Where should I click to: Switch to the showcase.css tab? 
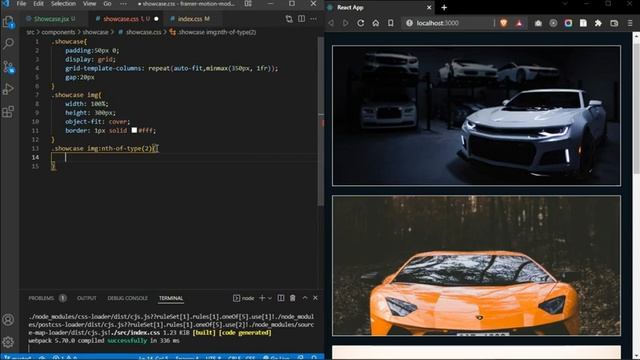tap(126, 19)
